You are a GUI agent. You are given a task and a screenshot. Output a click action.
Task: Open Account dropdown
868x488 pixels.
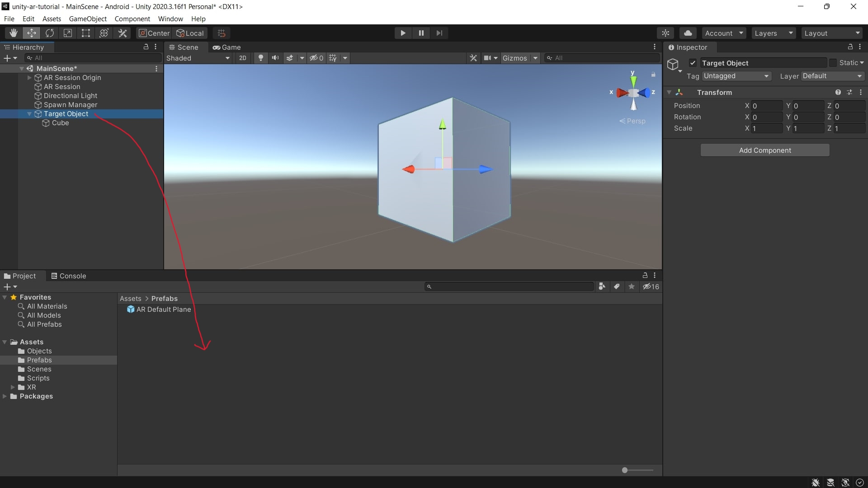click(724, 33)
